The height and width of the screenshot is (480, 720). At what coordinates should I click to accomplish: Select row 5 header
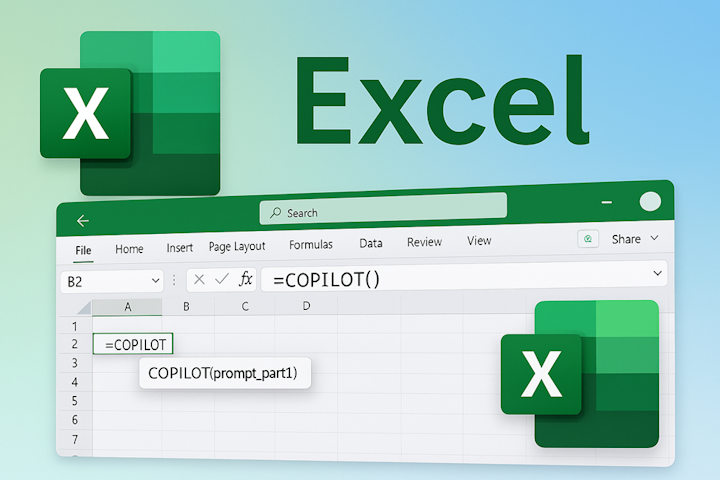[75, 401]
